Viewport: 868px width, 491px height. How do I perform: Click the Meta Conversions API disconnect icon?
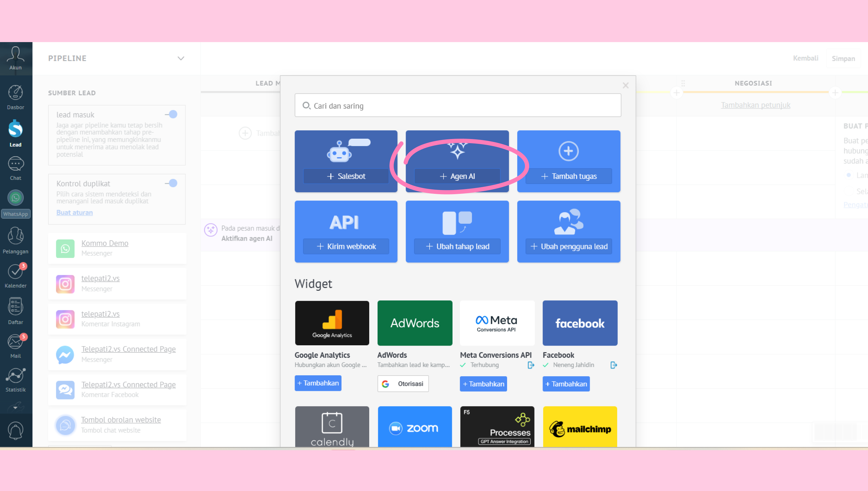pyautogui.click(x=531, y=365)
